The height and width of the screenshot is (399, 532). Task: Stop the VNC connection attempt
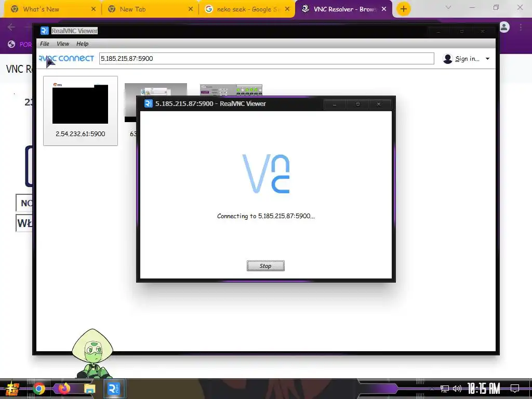point(265,265)
